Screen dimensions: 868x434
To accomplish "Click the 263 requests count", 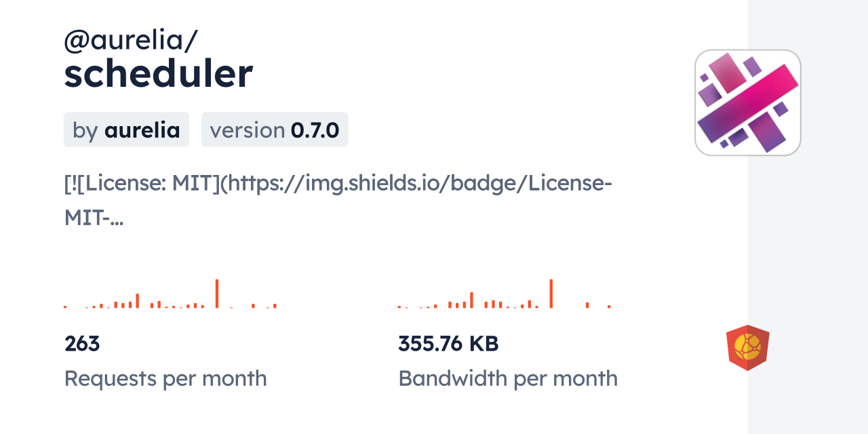I will pyautogui.click(x=82, y=344).
